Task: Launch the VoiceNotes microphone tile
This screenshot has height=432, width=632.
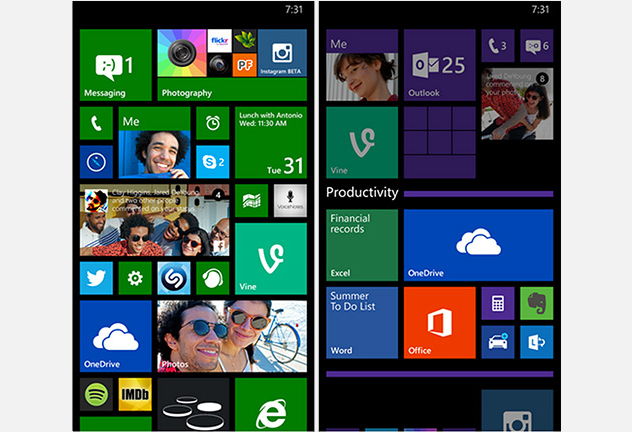Action: point(290,201)
